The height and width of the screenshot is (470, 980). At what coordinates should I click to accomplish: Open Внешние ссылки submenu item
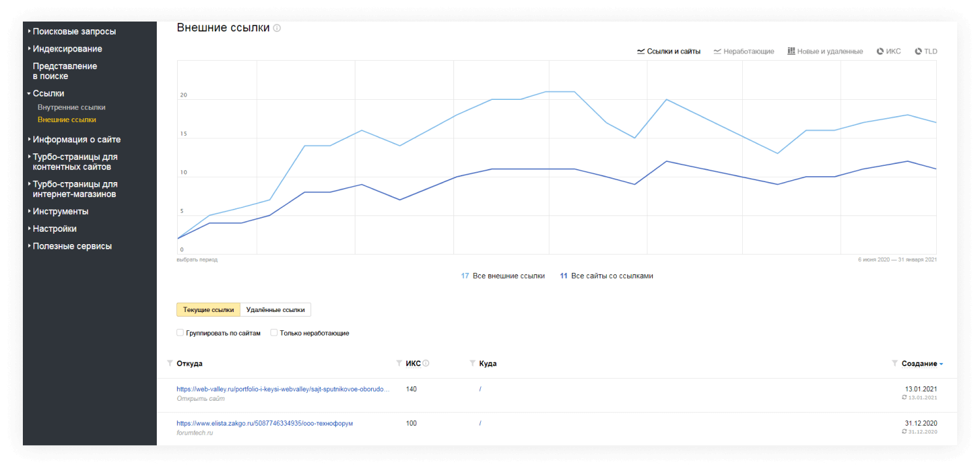(x=67, y=120)
